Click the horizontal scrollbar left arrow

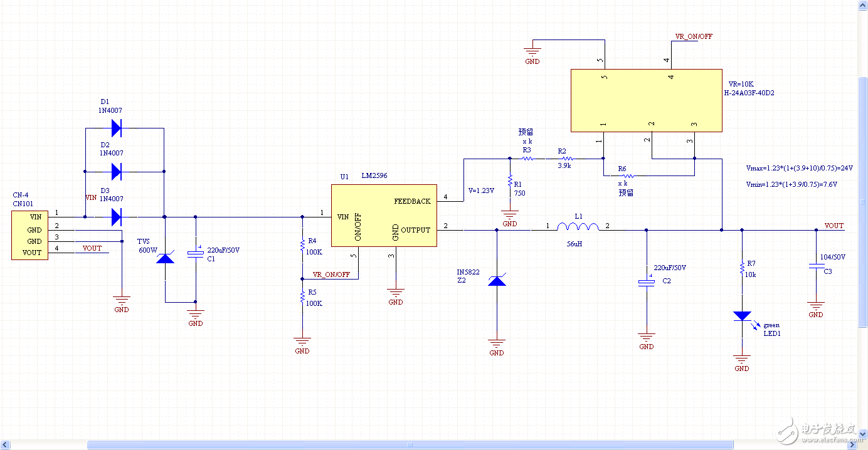5,444
